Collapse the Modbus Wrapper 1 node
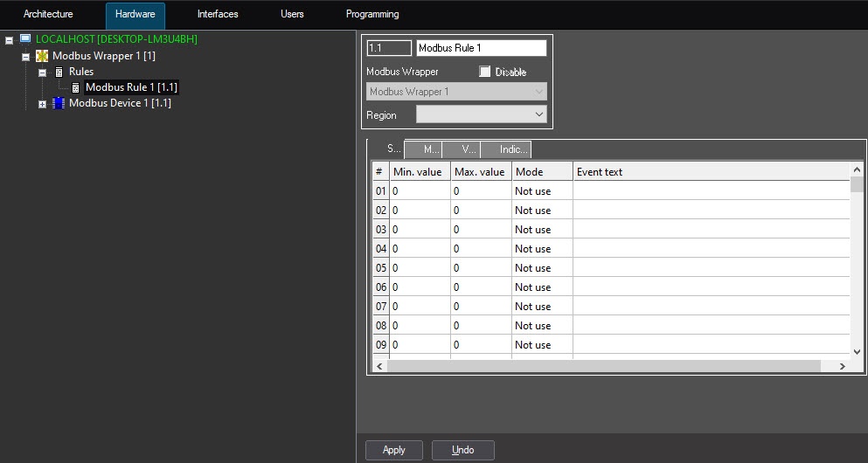 (x=25, y=57)
